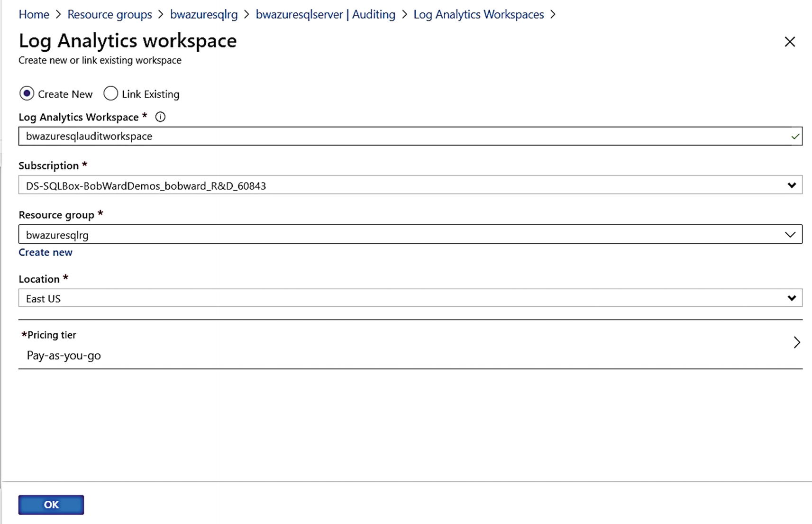Expand the Pricing tier chevron
This screenshot has width=812, height=524.
pyautogui.click(x=797, y=342)
